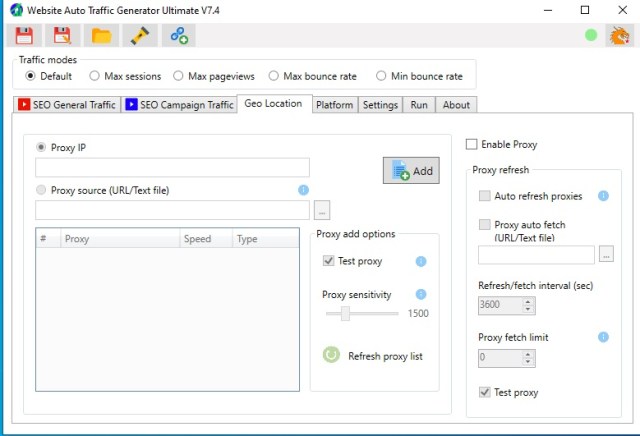Open the yellow folder icon

[101, 36]
